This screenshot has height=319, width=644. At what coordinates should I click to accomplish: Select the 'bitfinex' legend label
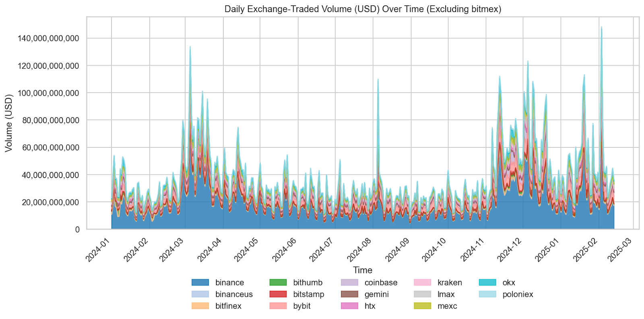point(228,306)
